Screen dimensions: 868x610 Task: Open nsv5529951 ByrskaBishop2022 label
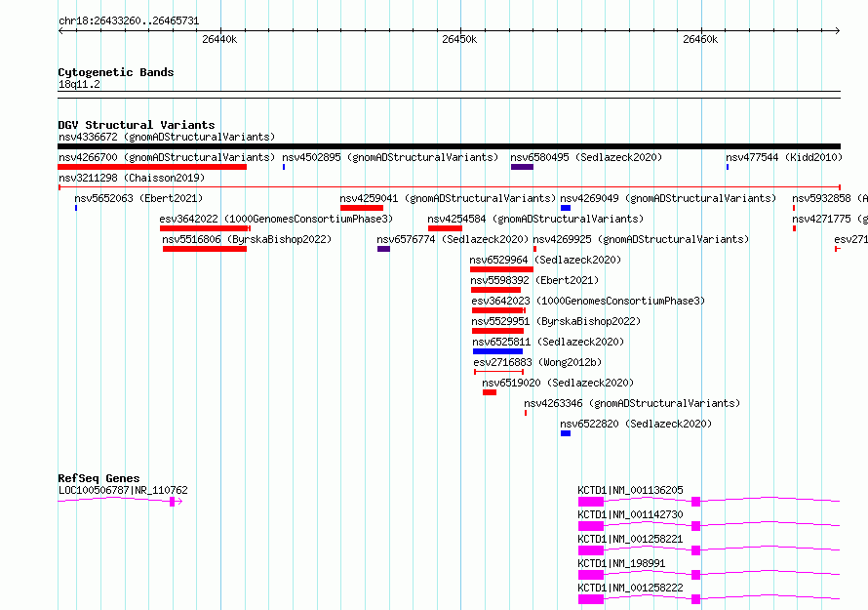pyautogui.click(x=556, y=321)
